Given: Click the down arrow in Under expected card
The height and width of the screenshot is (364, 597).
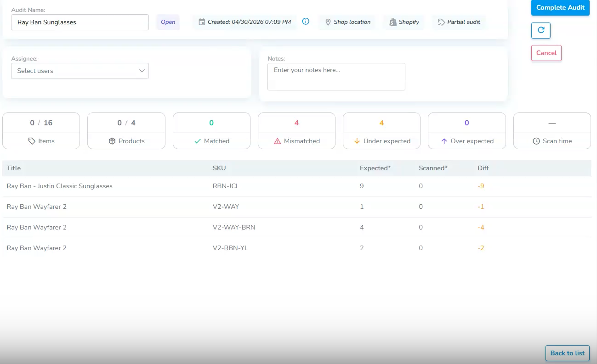Looking at the screenshot, I should pos(357,141).
